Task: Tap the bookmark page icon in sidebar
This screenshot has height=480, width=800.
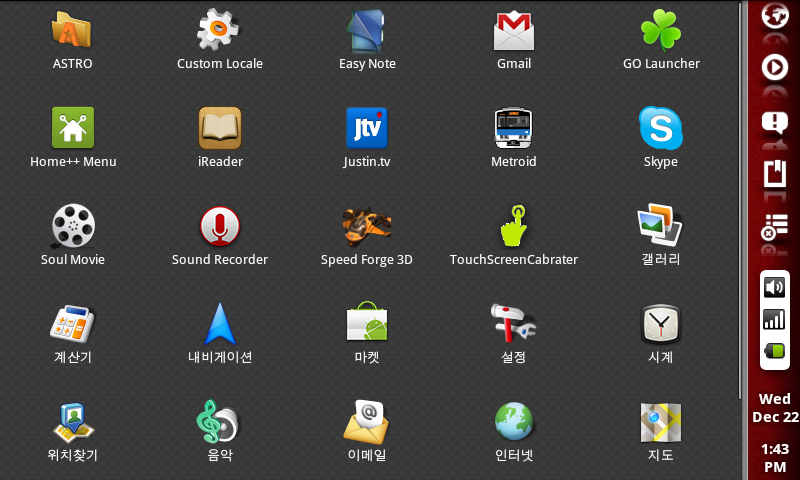Action: [775, 173]
